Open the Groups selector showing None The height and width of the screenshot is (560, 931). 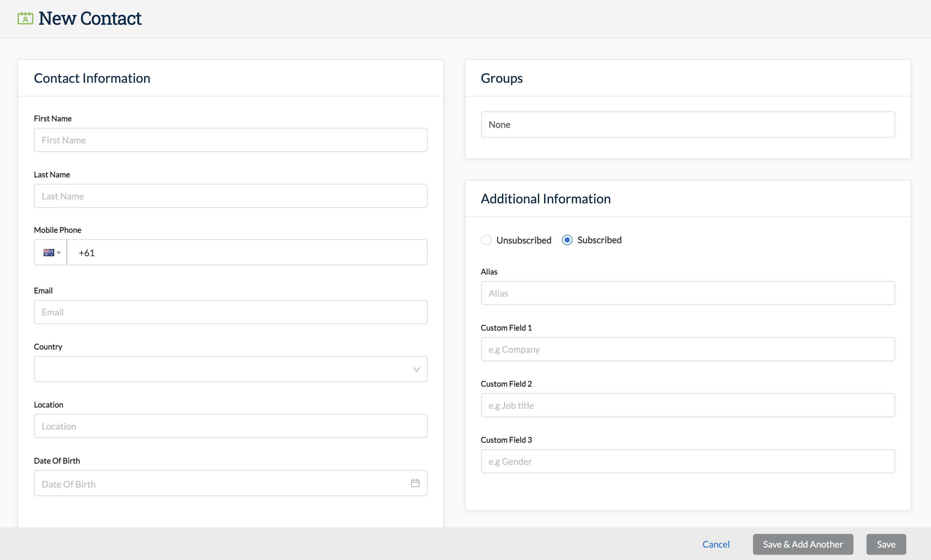pos(687,125)
